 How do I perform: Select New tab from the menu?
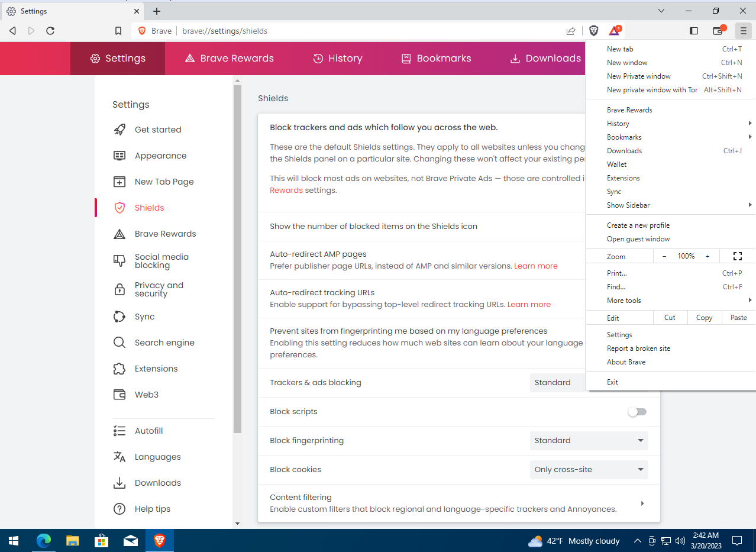[670, 49]
